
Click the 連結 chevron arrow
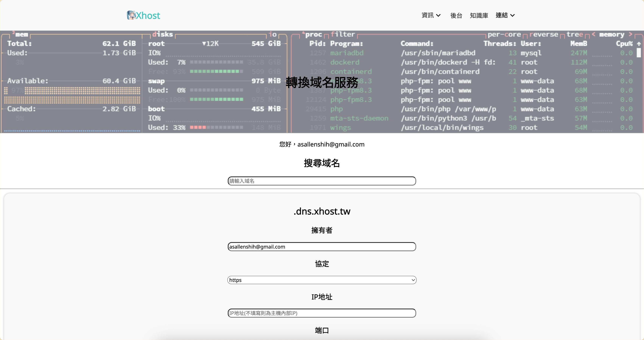pyautogui.click(x=513, y=16)
